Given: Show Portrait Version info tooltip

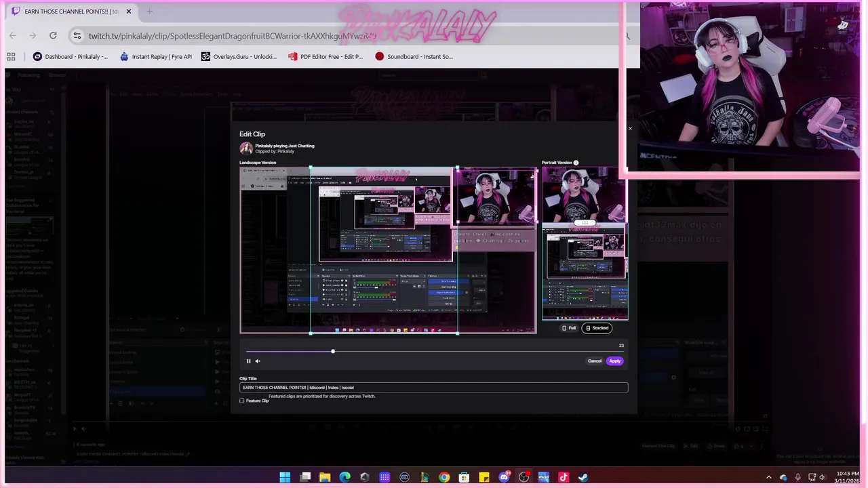Looking at the screenshot, I should point(576,163).
